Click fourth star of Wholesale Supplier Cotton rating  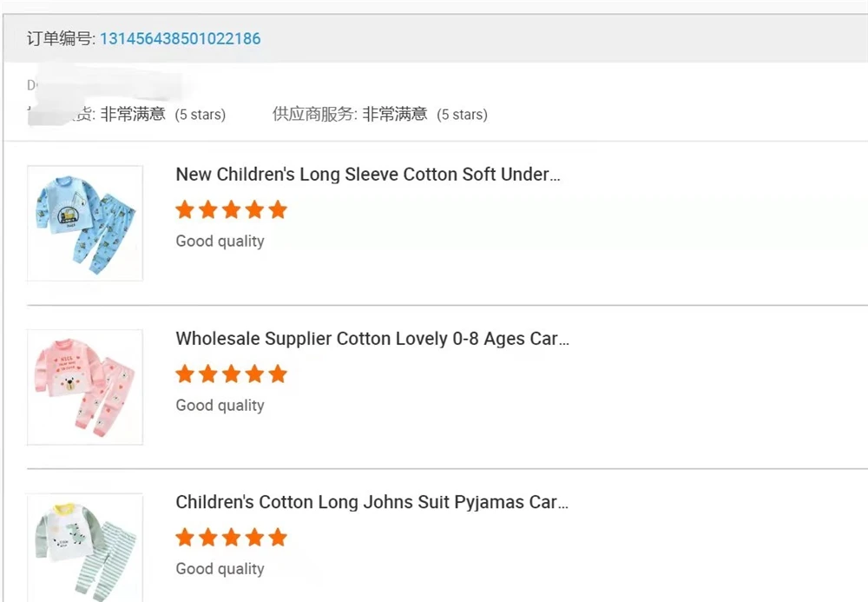coord(254,374)
